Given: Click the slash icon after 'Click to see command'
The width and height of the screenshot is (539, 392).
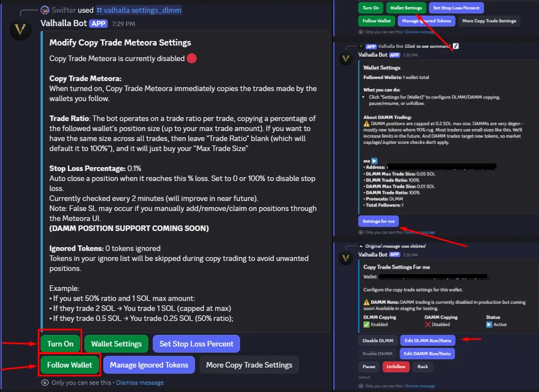Looking at the screenshot, I should (x=456, y=46).
